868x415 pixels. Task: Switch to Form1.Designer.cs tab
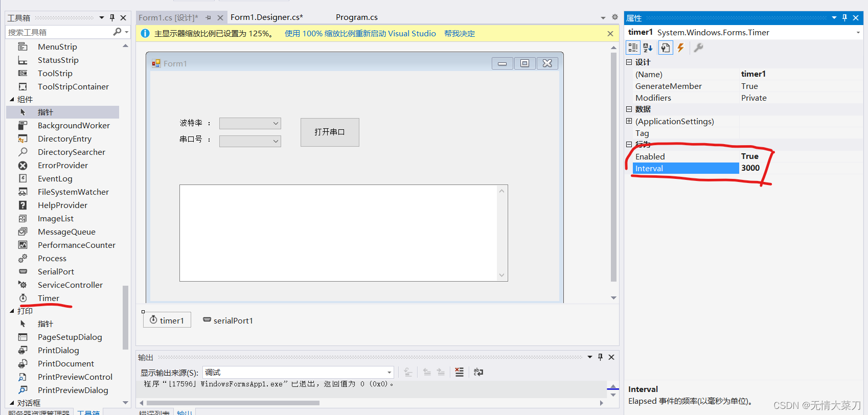tap(267, 17)
